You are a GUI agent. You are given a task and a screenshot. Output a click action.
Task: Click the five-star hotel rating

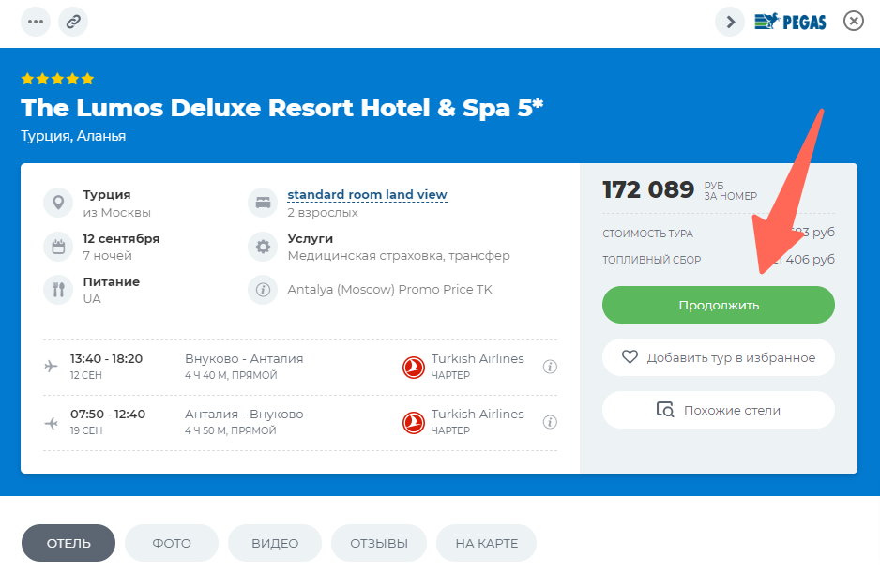click(58, 80)
